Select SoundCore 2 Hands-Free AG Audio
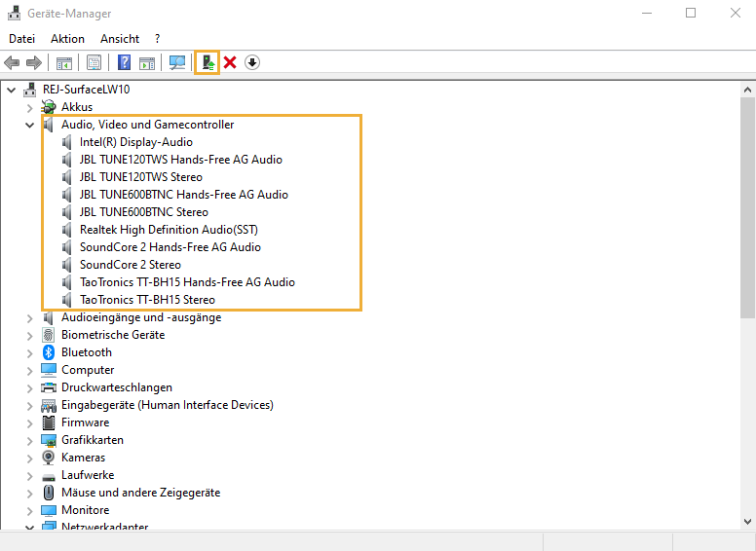 coord(170,247)
